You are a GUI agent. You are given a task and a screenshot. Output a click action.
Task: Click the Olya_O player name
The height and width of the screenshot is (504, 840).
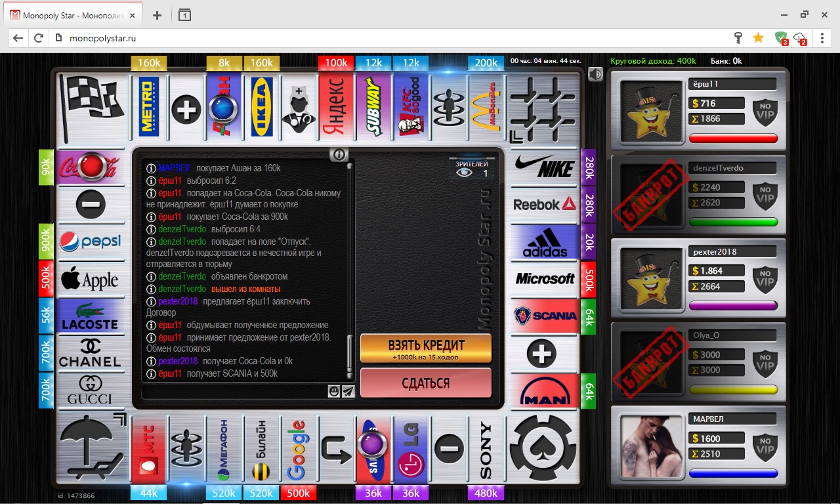[706, 335]
